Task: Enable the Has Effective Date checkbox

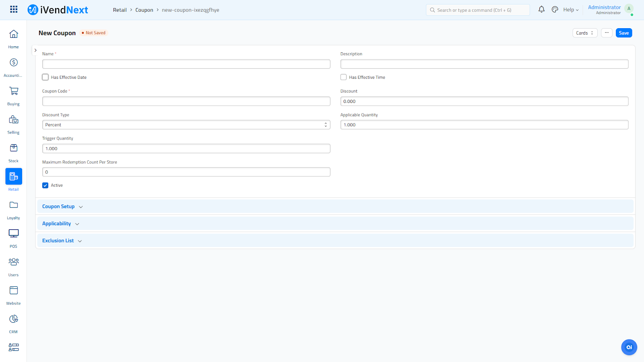Action: (45, 77)
